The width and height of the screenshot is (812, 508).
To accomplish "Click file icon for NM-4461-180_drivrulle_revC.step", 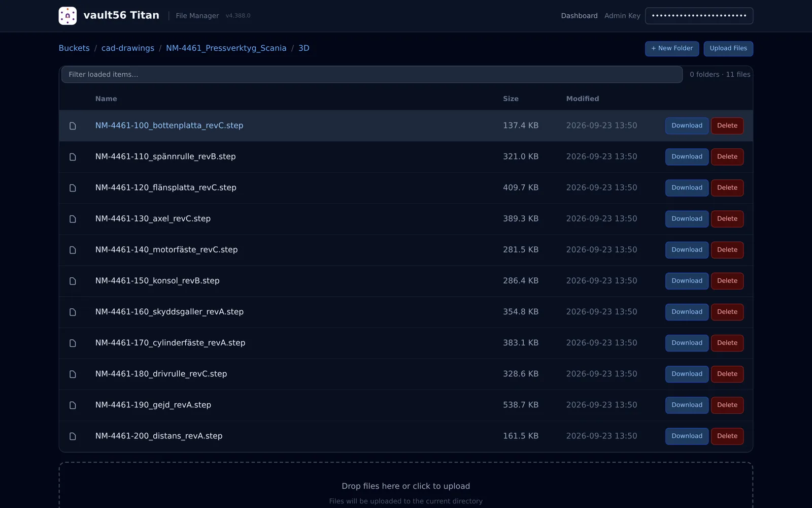I will [73, 374].
